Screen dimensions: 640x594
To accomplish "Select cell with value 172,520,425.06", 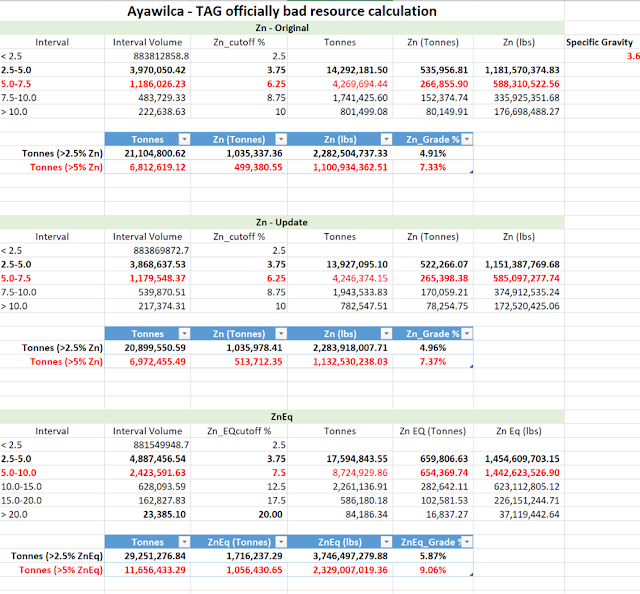I will click(x=519, y=306).
